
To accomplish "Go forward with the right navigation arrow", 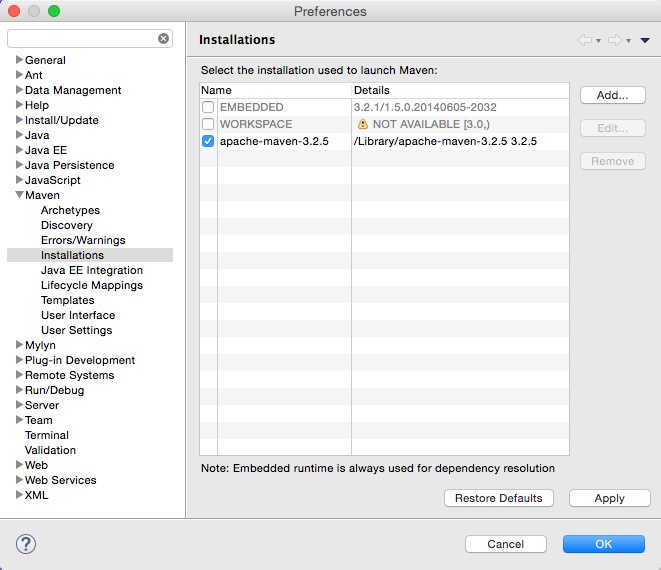I will [615, 40].
